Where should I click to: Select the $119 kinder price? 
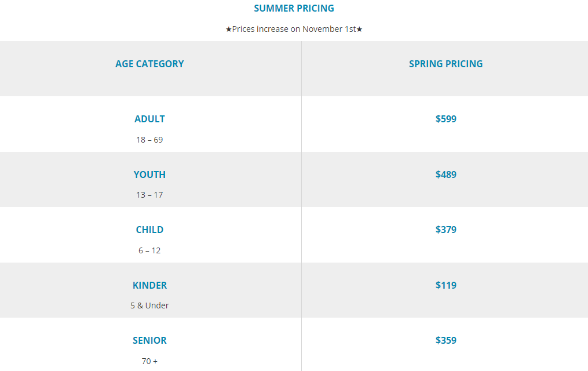(x=445, y=285)
